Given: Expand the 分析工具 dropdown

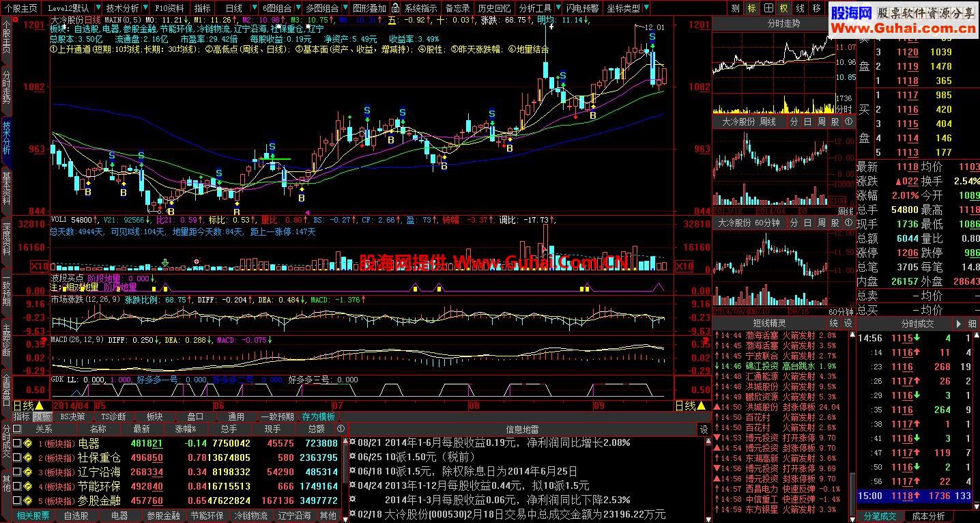Looking at the screenshot, I should click(x=538, y=8).
